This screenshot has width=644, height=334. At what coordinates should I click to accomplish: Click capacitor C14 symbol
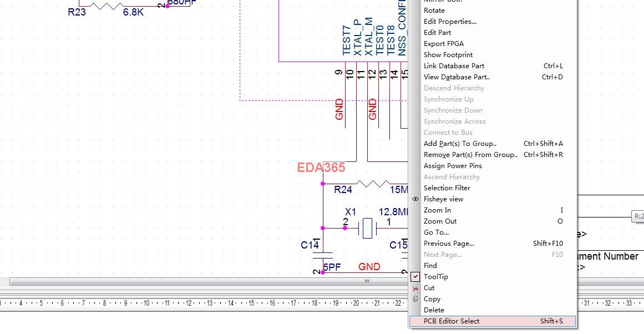tap(323, 255)
